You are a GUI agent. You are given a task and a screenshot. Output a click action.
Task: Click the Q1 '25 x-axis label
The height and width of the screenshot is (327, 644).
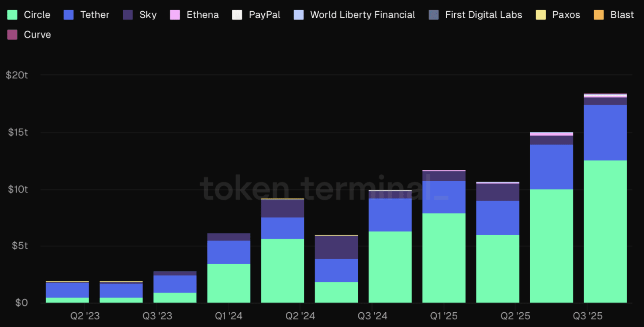pyautogui.click(x=444, y=316)
